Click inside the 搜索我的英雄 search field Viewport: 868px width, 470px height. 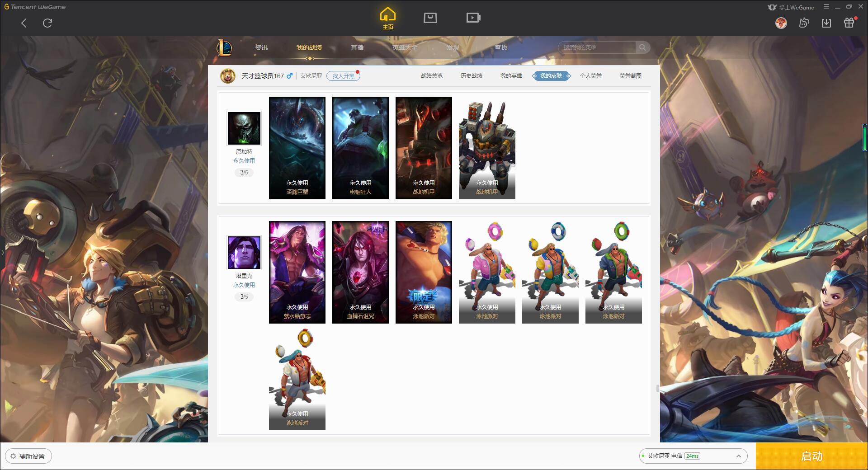(597, 47)
